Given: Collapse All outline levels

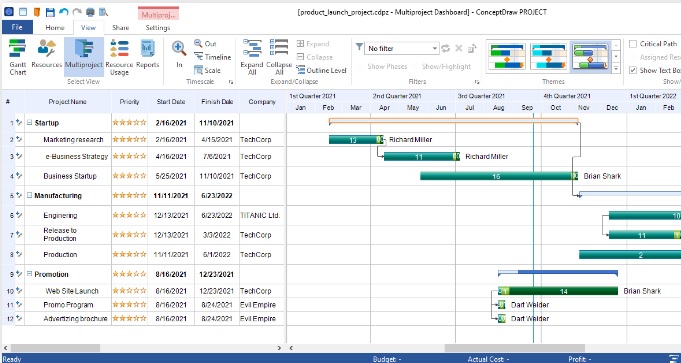Looking at the screenshot, I should [x=279, y=57].
